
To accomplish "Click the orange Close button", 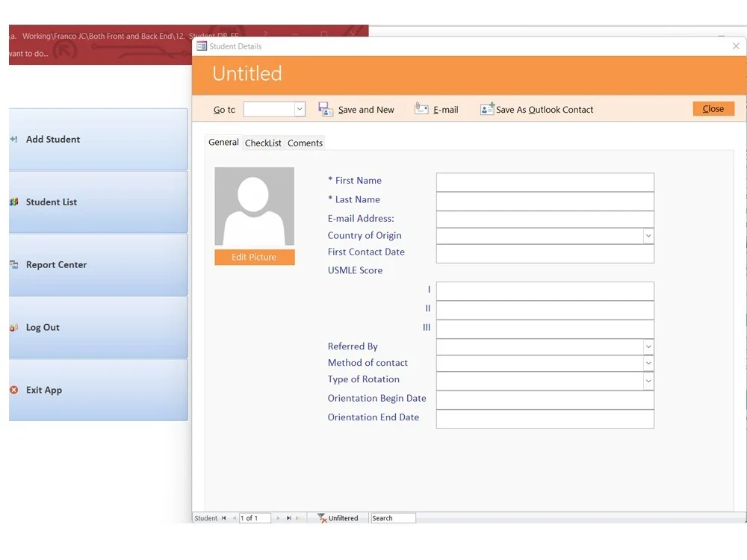I will coord(713,108).
